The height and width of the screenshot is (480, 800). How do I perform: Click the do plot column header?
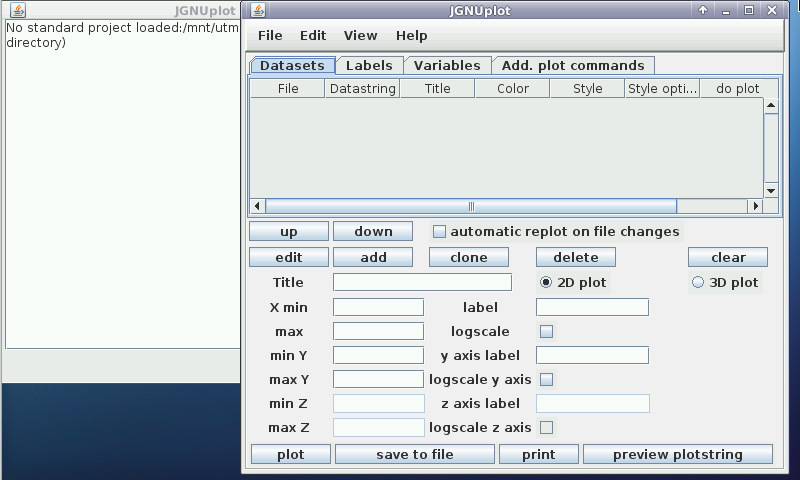(x=738, y=88)
